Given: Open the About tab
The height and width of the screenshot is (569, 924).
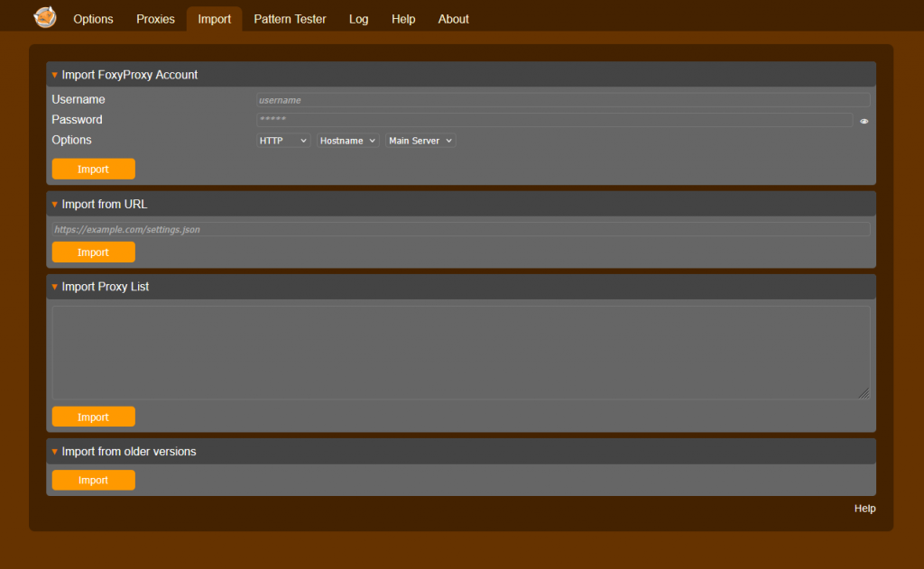Looking at the screenshot, I should [x=453, y=19].
